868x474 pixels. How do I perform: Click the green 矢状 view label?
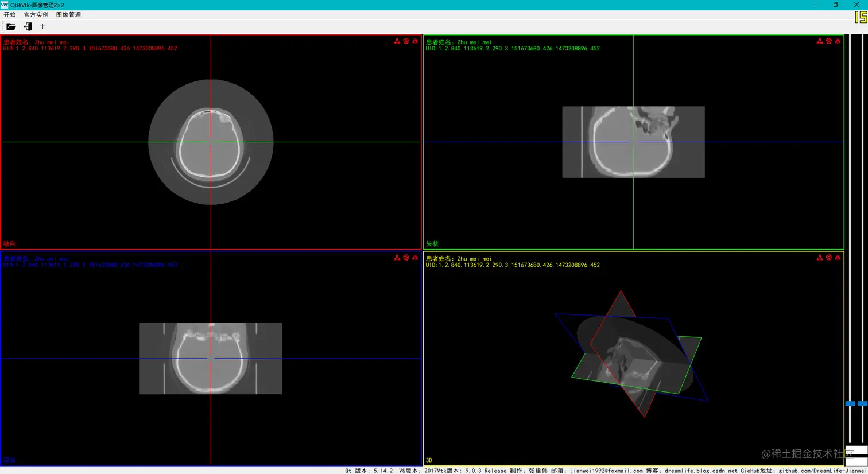pyautogui.click(x=432, y=244)
